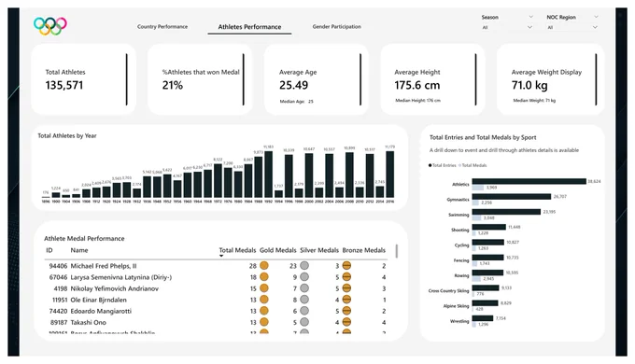Click the 'Fencing' sport label
The width and height of the screenshot is (635, 364).
[x=461, y=260]
